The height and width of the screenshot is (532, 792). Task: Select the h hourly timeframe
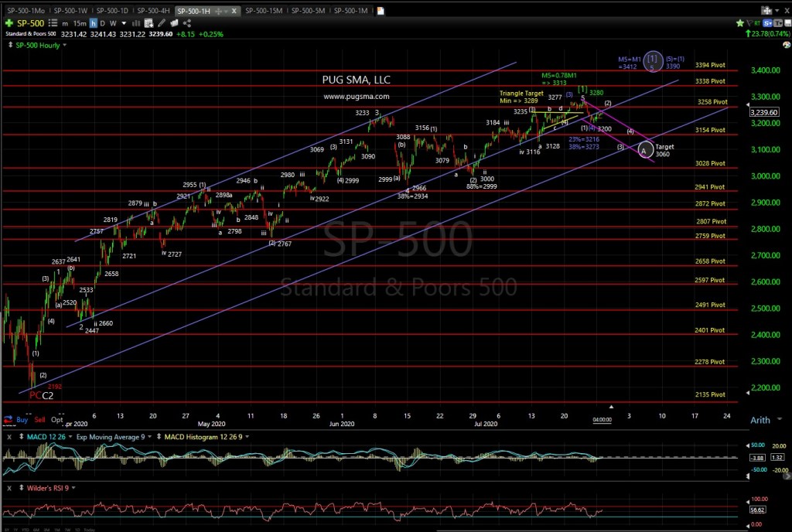click(94, 23)
